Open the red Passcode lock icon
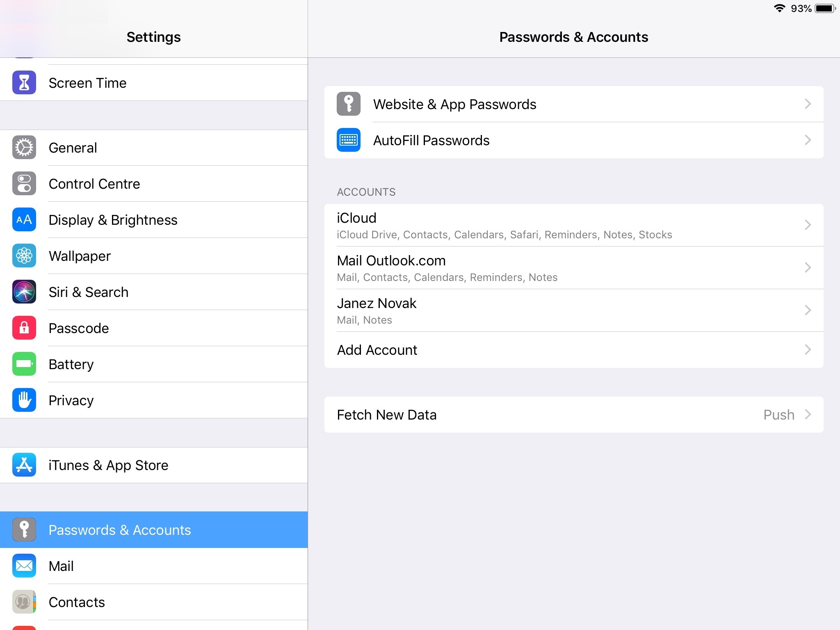Image resolution: width=840 pixels, height=630 pixels. (x=24, y=328)
